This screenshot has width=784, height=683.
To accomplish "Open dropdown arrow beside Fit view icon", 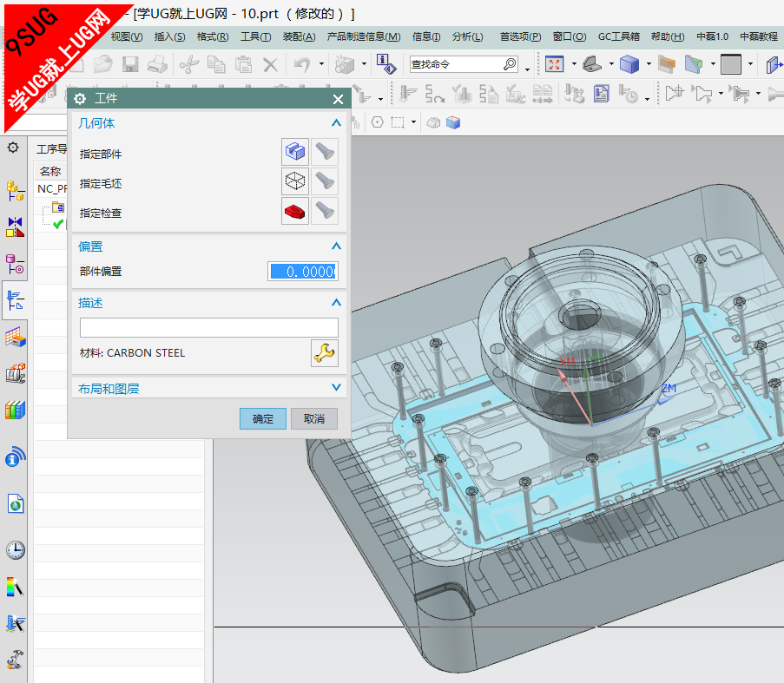I will [x=574, y=64].
